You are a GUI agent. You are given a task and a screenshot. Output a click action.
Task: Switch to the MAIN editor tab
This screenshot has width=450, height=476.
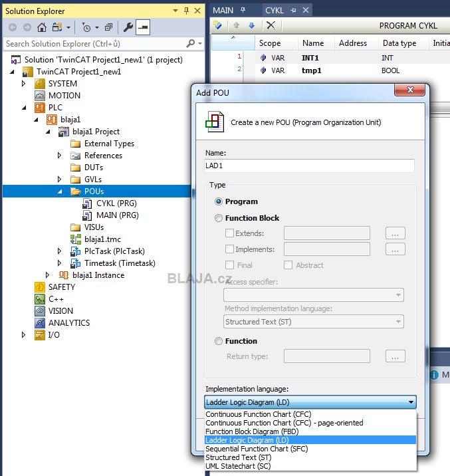(x=223, y=11)
